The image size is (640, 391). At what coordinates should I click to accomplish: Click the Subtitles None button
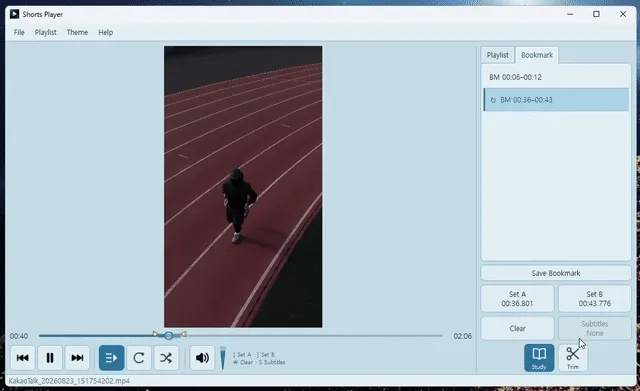(x=595, y=329)
